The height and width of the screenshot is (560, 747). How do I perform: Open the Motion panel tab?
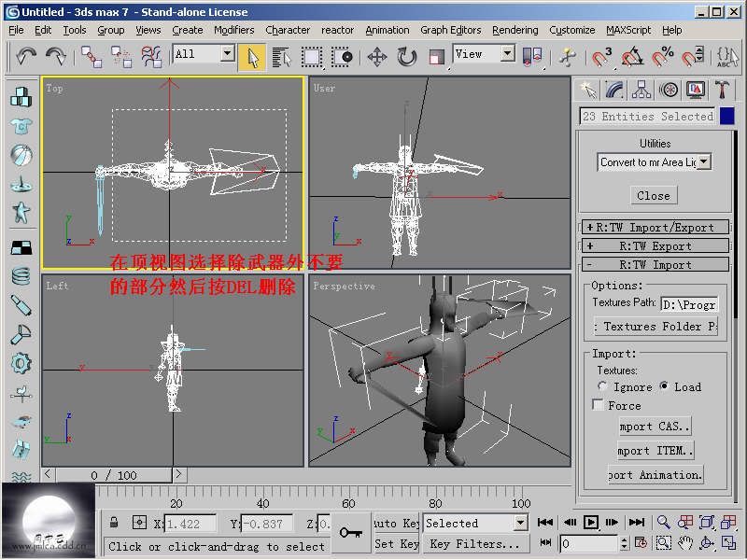click(x=669, y=90)
